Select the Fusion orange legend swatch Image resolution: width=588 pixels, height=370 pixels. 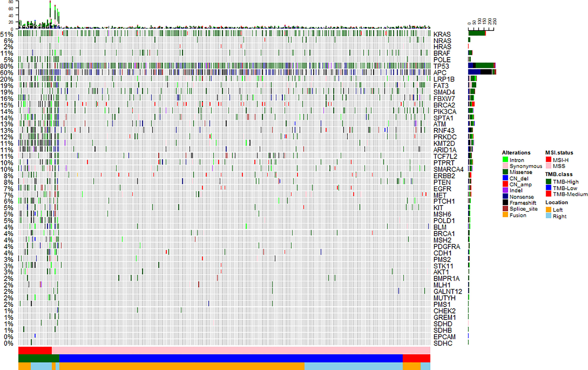coord(505,215)
